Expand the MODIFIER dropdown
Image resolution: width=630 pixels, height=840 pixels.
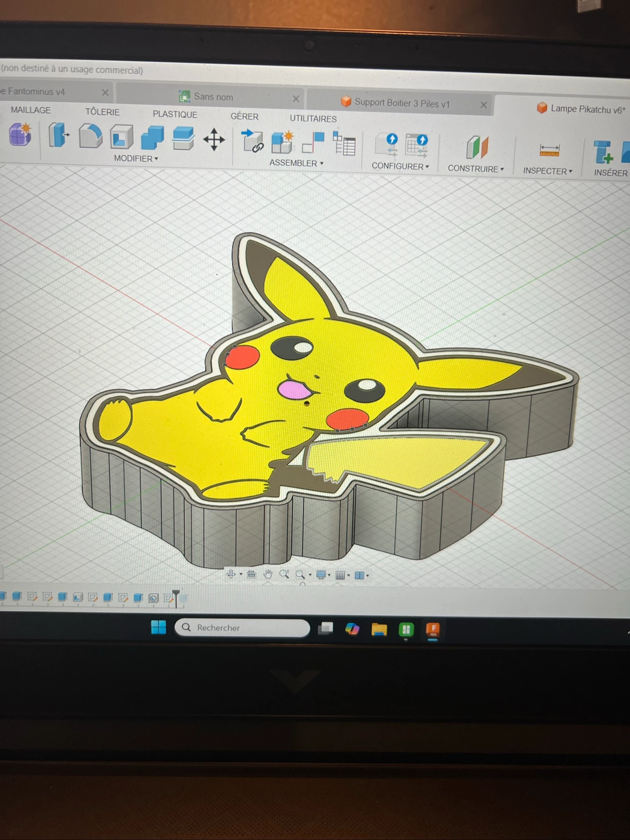pos(136,158)
